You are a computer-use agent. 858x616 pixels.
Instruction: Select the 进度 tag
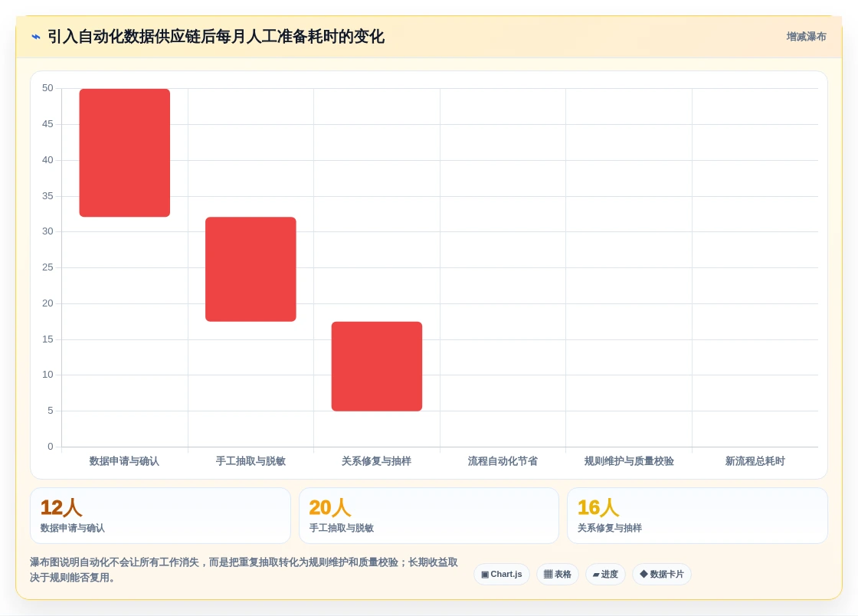pyautogui.click(x=606, y=575)
